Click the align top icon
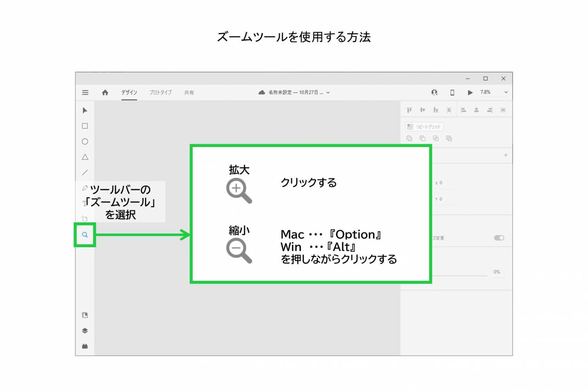 pos(409,110)
